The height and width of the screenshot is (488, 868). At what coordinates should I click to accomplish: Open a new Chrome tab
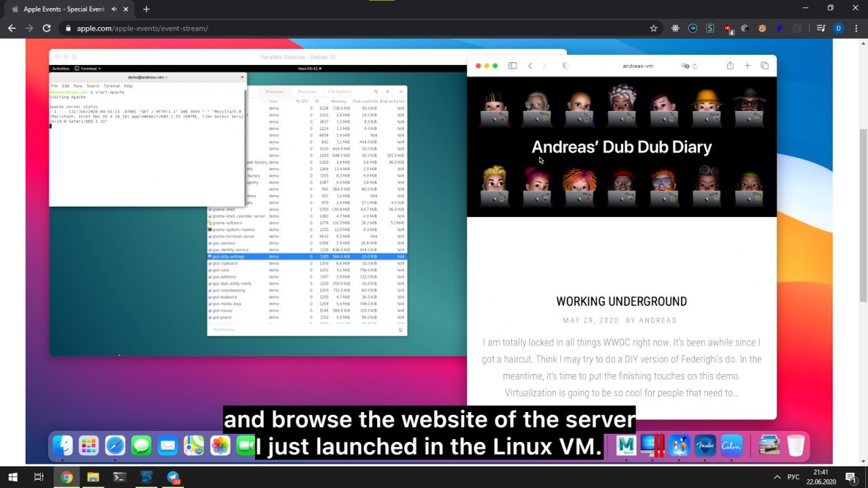pos(146,9)
